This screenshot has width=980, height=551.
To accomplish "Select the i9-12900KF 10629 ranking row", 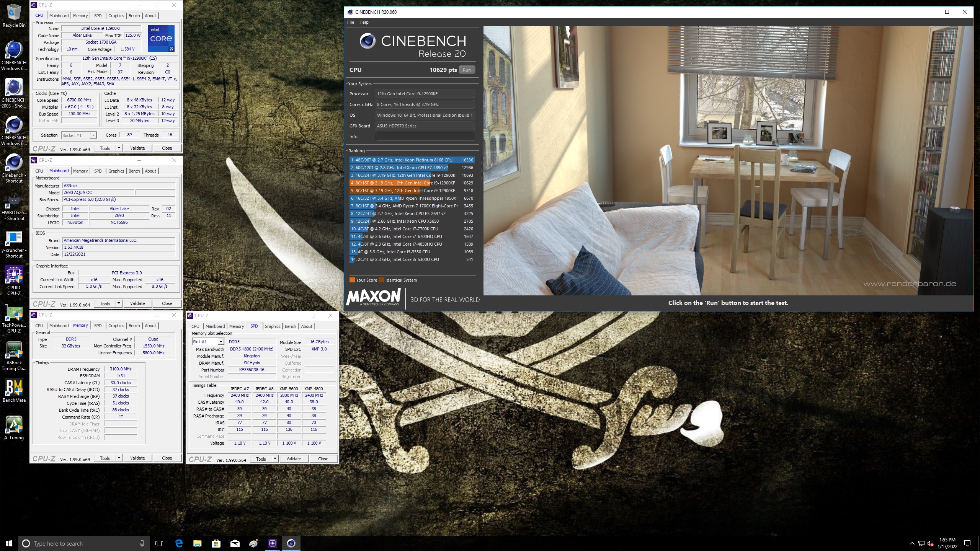I will point(412,183).
